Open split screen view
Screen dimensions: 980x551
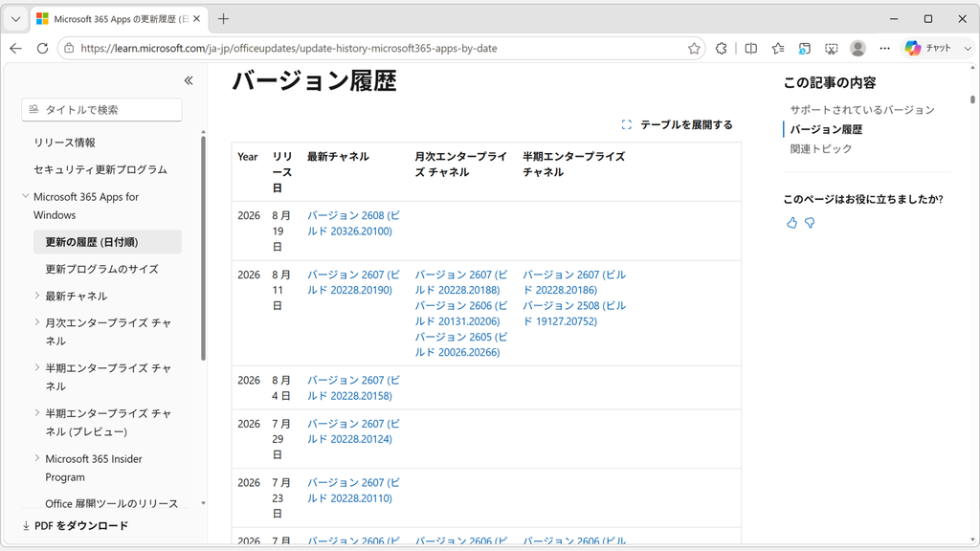[751, 48]
